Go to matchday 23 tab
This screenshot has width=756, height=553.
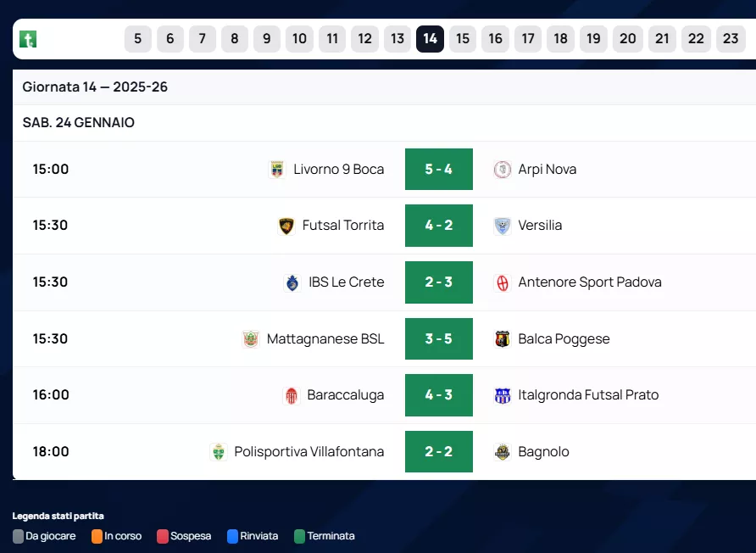[731, 39]
